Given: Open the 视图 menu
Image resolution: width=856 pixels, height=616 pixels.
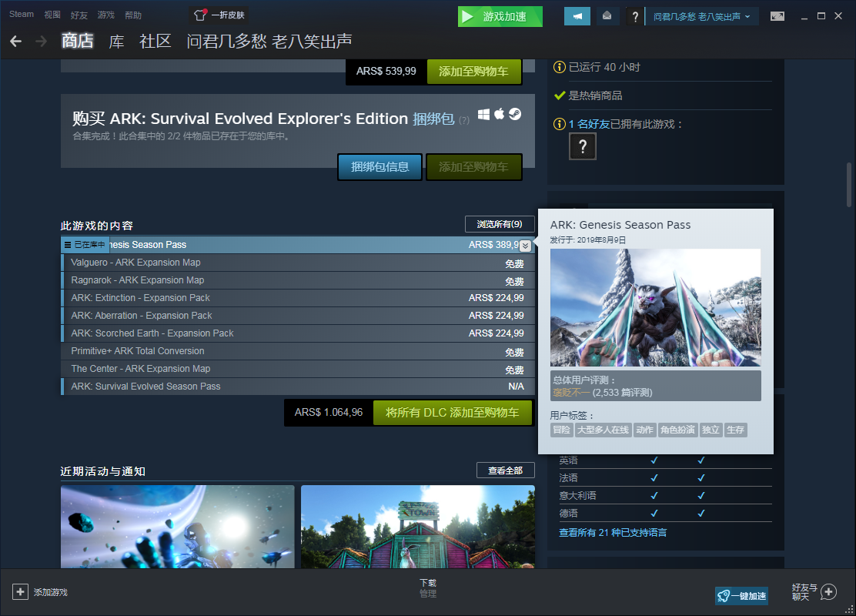Looking at the screenshot, I should pyautogui.click(x=52, y=15).
